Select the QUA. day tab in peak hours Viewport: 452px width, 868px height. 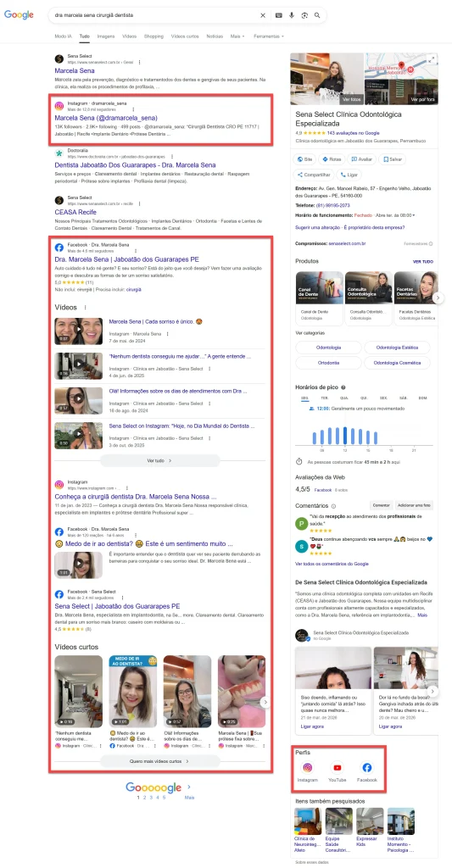pyautogui.click(x=344, y=398)
